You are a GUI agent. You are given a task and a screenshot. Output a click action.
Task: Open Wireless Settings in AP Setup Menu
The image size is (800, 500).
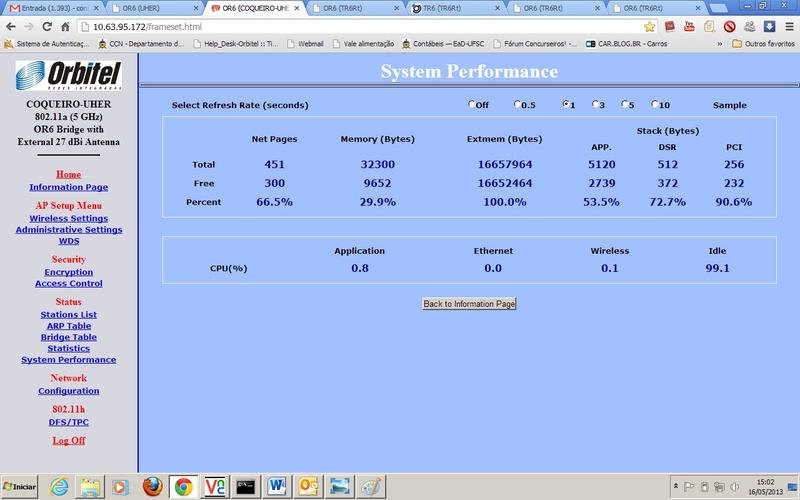pyautogui.click(x=68, y=218)
